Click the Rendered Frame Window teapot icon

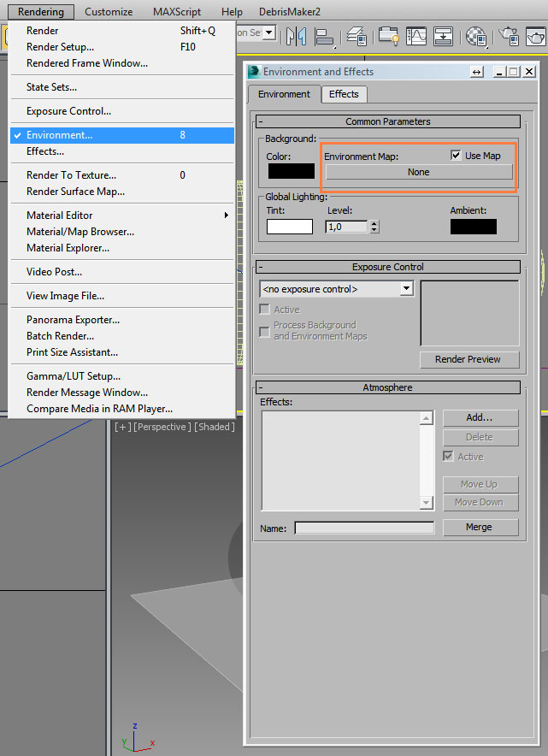point(535,37)
